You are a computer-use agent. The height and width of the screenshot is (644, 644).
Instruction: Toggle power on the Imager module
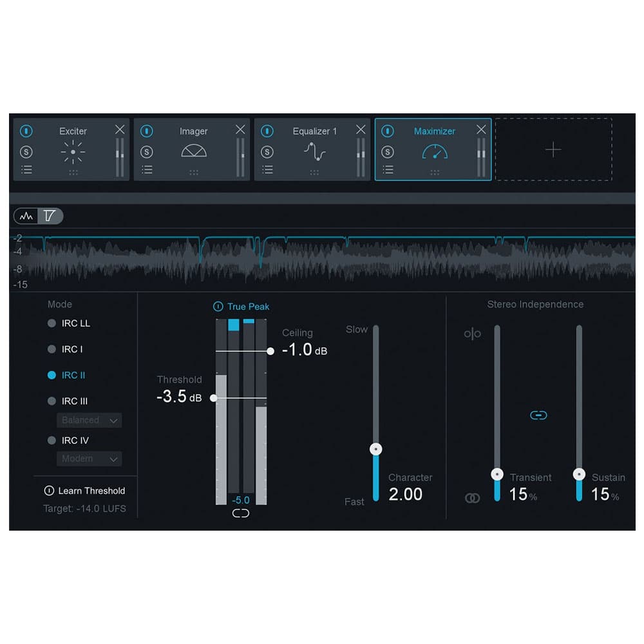147,131
